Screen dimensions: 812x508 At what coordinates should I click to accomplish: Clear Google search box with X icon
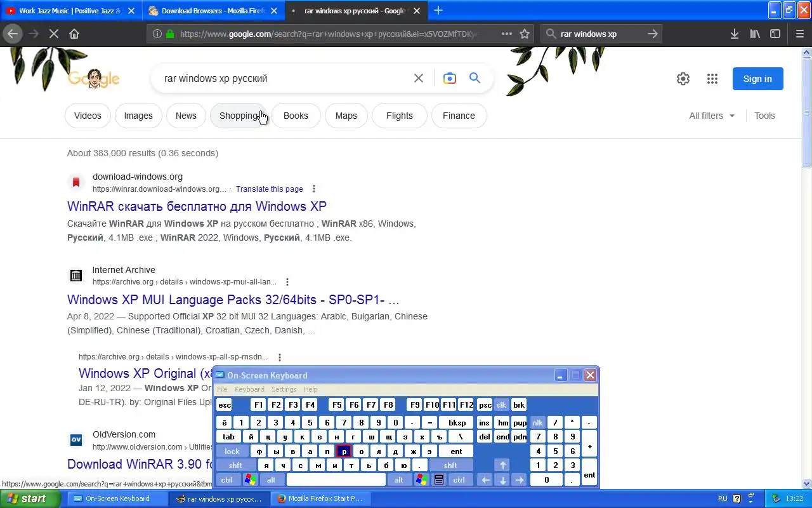(419, 78)
